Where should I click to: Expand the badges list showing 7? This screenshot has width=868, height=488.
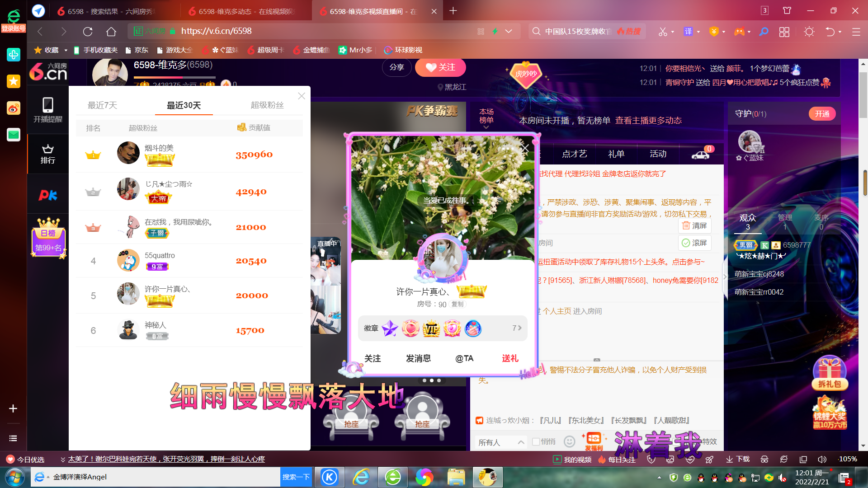tap(517, 328)
